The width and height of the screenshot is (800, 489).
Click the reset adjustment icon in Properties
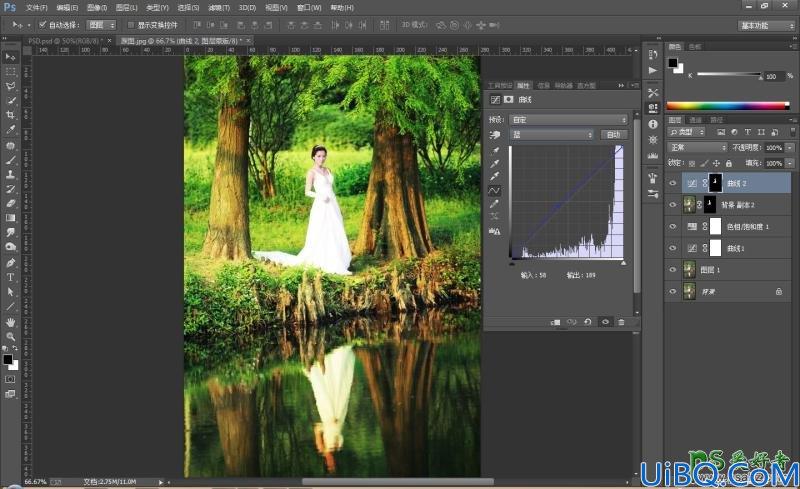588,322
